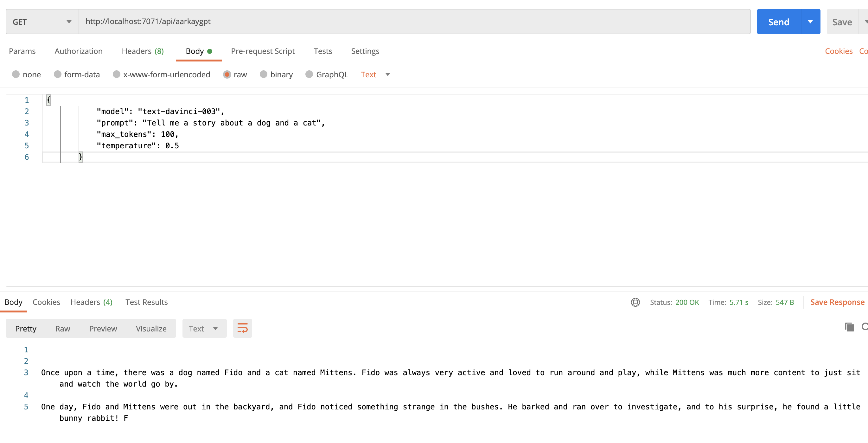Go to Pre-request Script tab
Image resolution: width=868 pixels, height=443 pixels.
263,51
